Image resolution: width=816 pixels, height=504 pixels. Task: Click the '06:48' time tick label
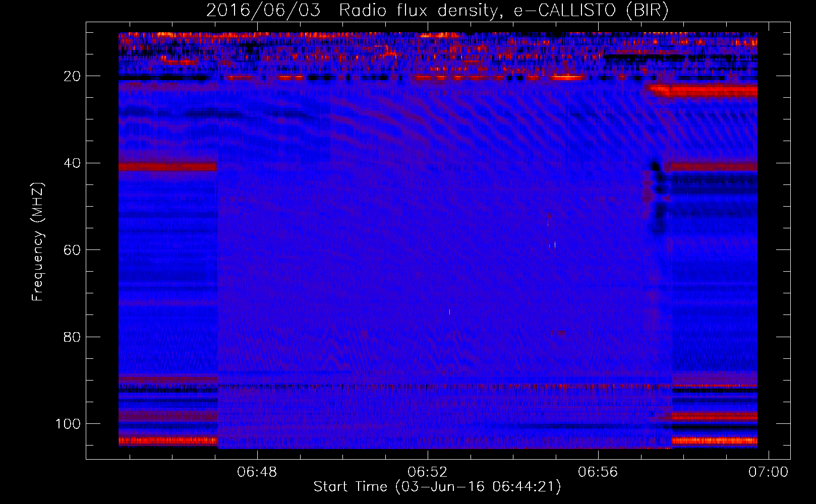coord(257,472)
